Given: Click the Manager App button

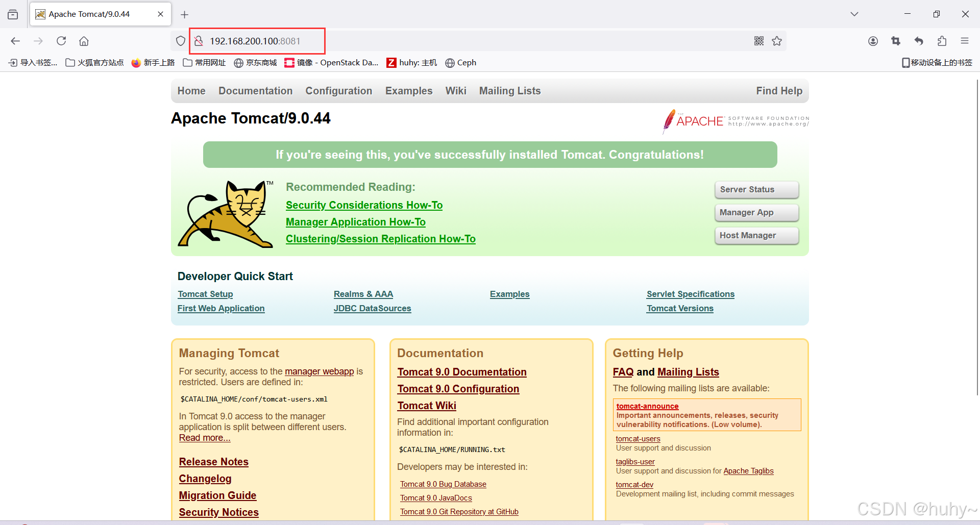Looking at the screenshot, I should [x=756, y=213].
